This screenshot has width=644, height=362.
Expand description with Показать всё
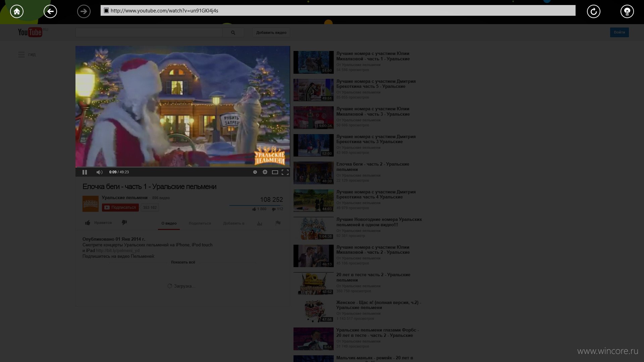[183, 262]
